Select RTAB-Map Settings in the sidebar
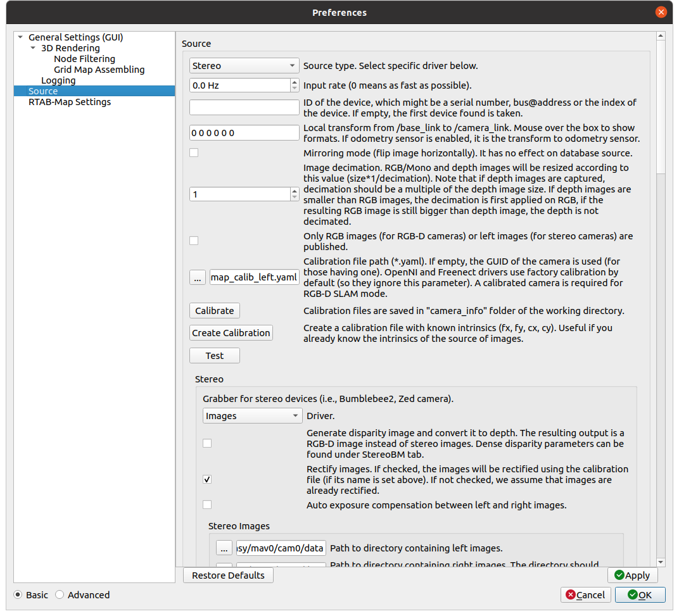Image resolution: width=679 pixels, height=616 pixels. 70,102
